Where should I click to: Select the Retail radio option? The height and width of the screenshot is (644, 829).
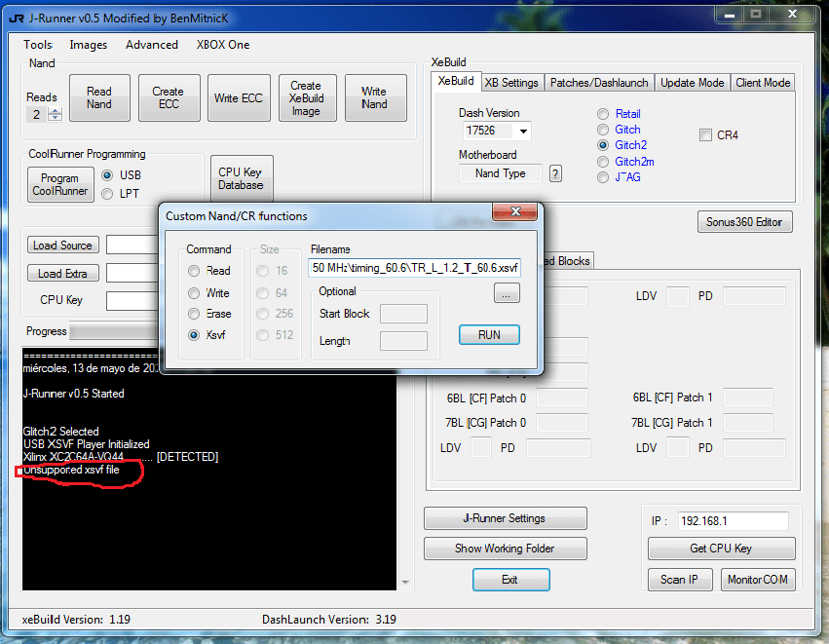(603, 114)
